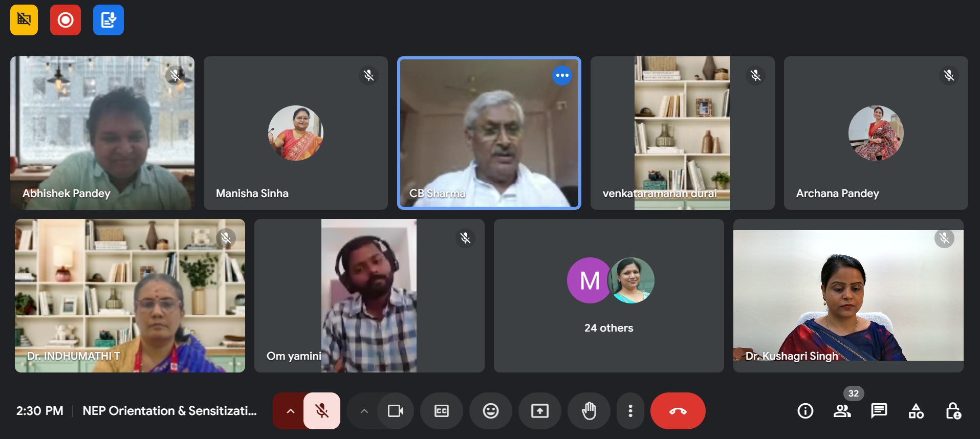Click the blue notes extension icon
Screen dimensions: 980x439
pyautogui.click(x=108, y=20)
